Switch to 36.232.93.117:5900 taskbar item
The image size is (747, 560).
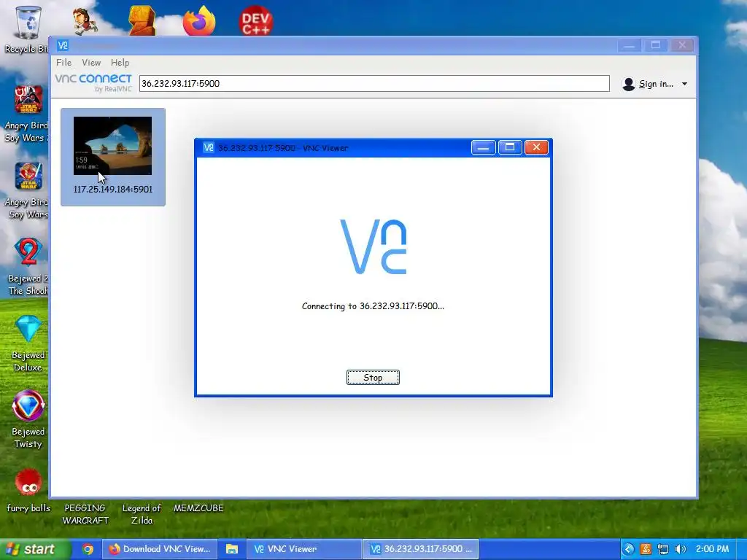click(x=420, y=549)
